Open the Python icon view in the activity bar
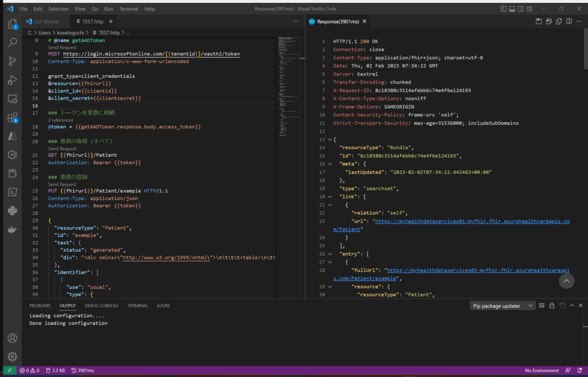 point(12,211)
